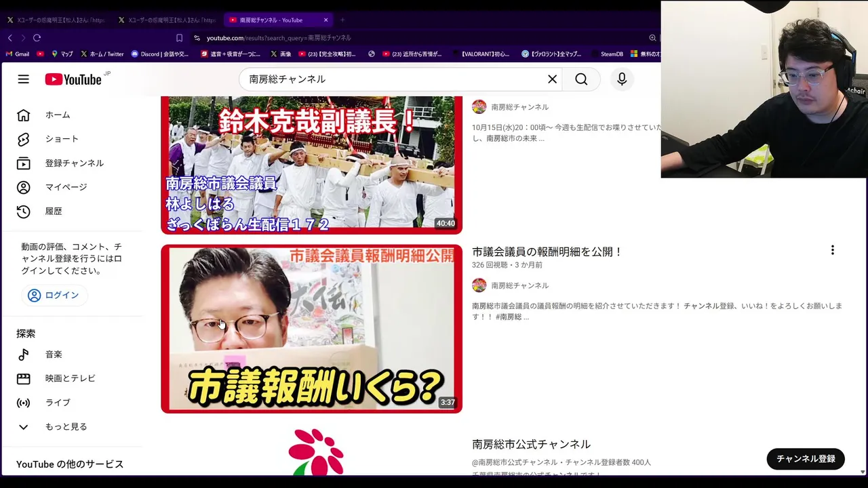Click the magnifier search button
This screenshot has height=488, width=868.
click(x=581, y=79)
